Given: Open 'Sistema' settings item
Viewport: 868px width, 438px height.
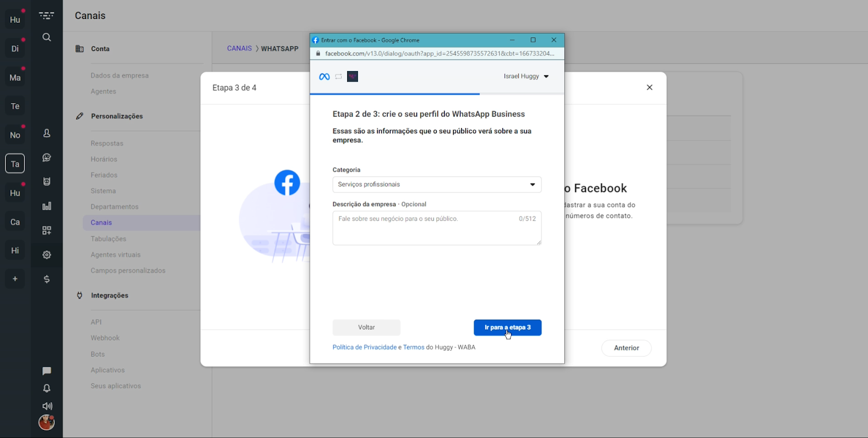Looking at the screenshot, I should (103, 191).
